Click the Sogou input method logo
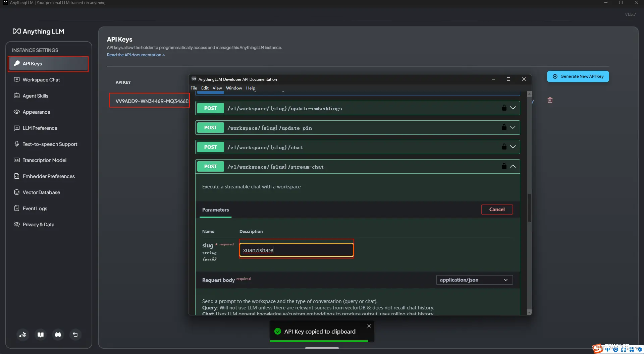The image size is (644, 354). [597, 349]
